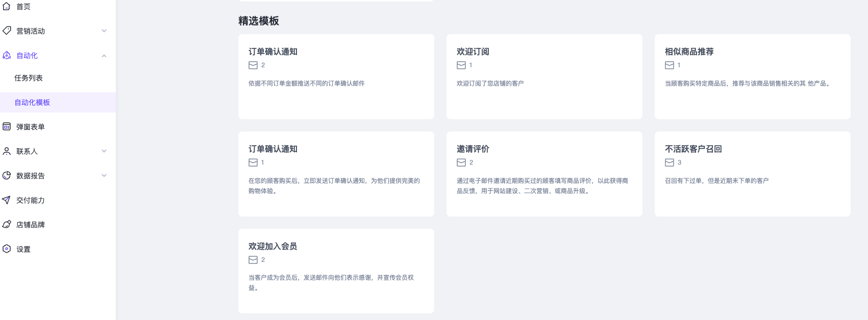868x320 pixels.
Task: Expand the 联系人 submenu arrow
Action: [104, 151]
